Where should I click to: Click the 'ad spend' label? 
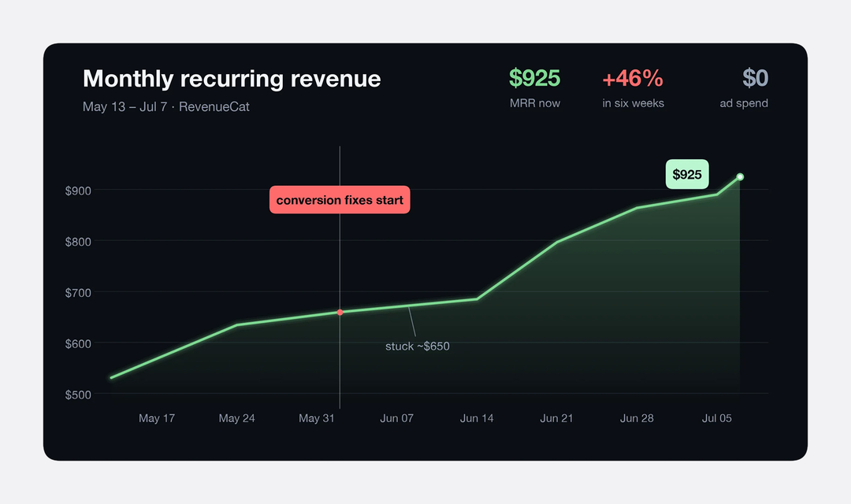(744, 103)
